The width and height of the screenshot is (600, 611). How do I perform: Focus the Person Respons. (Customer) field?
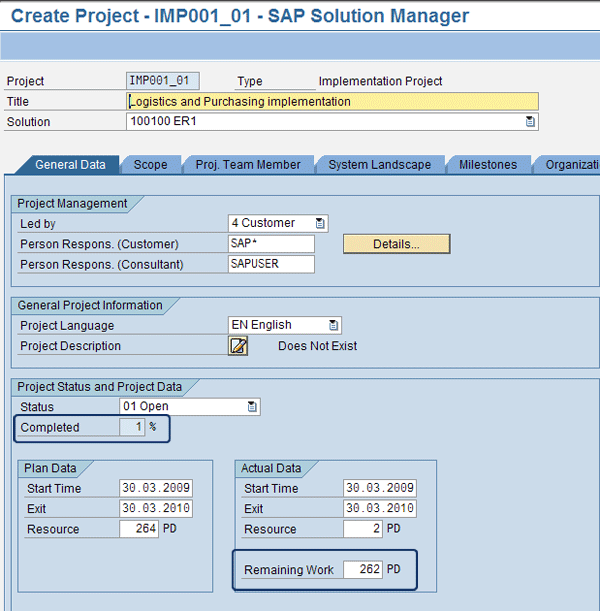pyautogui.click(x=271, y=244)
